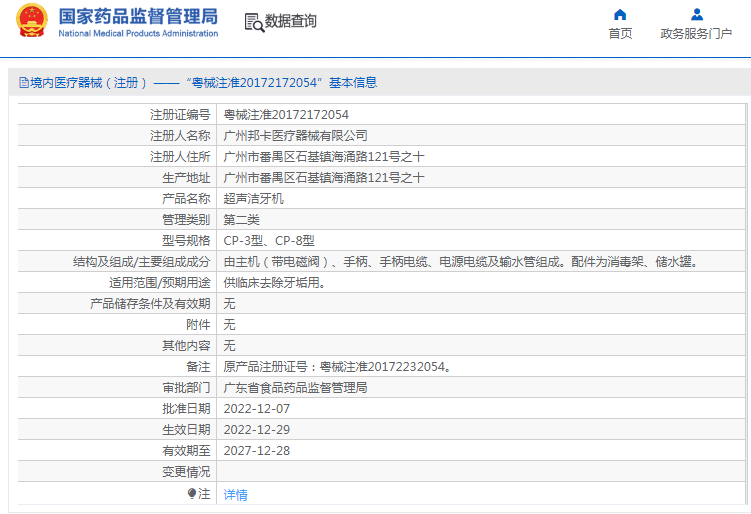The height and width of the screenshot is (514, 751).
Task: Click 其他内容 label
Action: [x=186, y=346]
